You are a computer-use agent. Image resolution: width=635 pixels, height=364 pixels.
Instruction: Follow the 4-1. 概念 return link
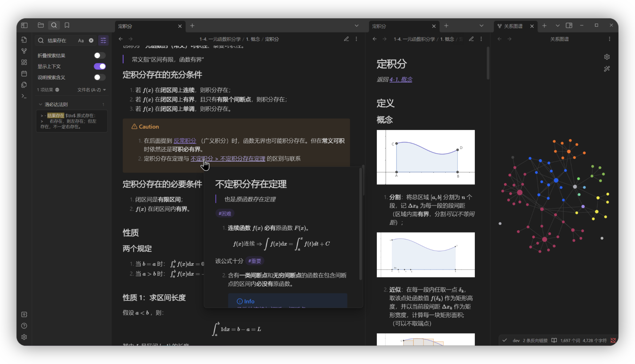pos(401,80)
